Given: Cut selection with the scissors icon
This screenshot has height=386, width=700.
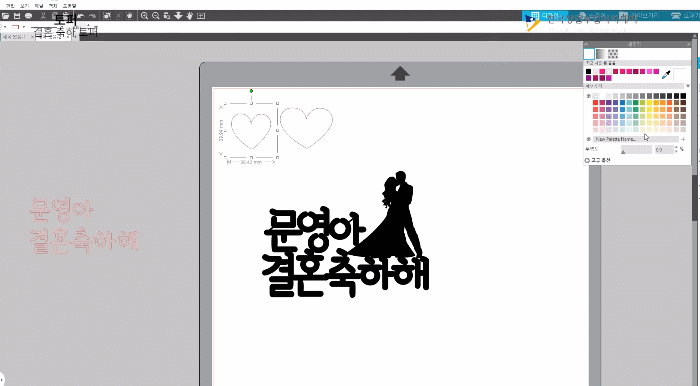Looking at the screenshot, I should (43, 16).
